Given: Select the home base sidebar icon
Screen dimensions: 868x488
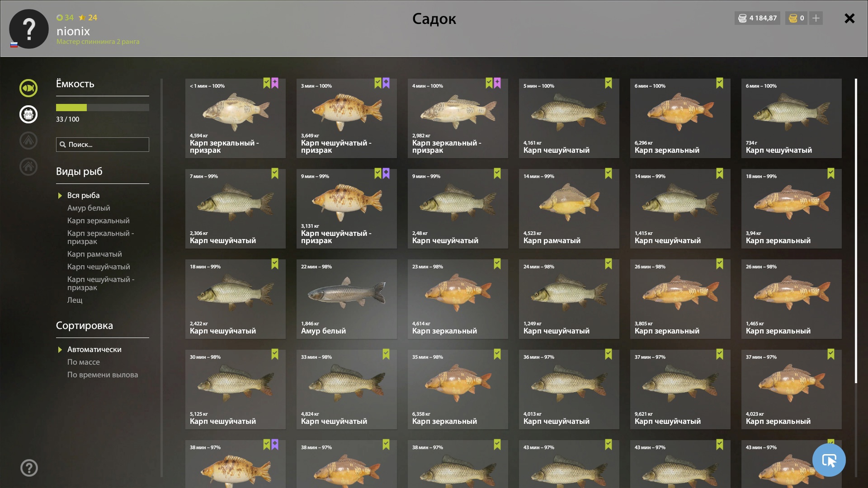Looking at the screenshot, I should pos(28,167).
